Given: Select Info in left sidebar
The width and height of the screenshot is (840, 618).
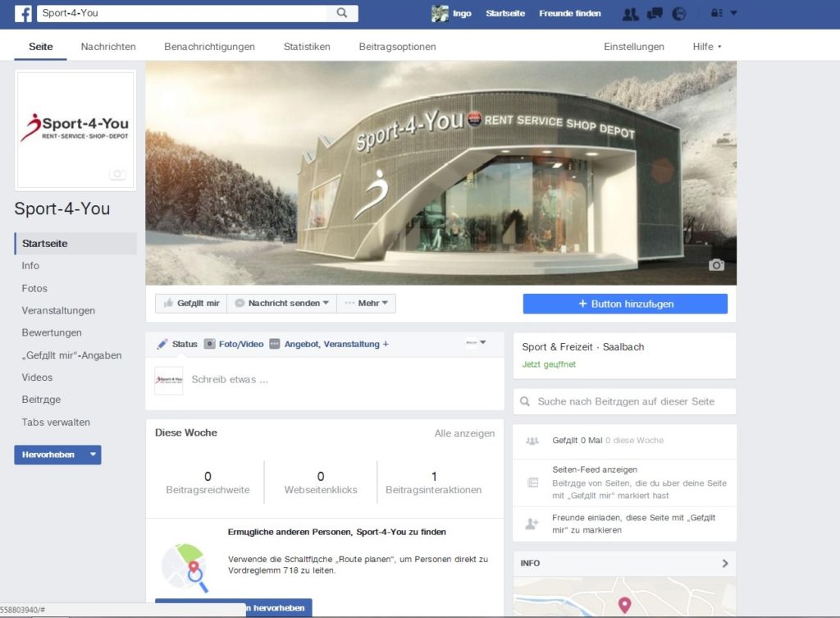Looking at the screenshot, I should pos(30,266).
